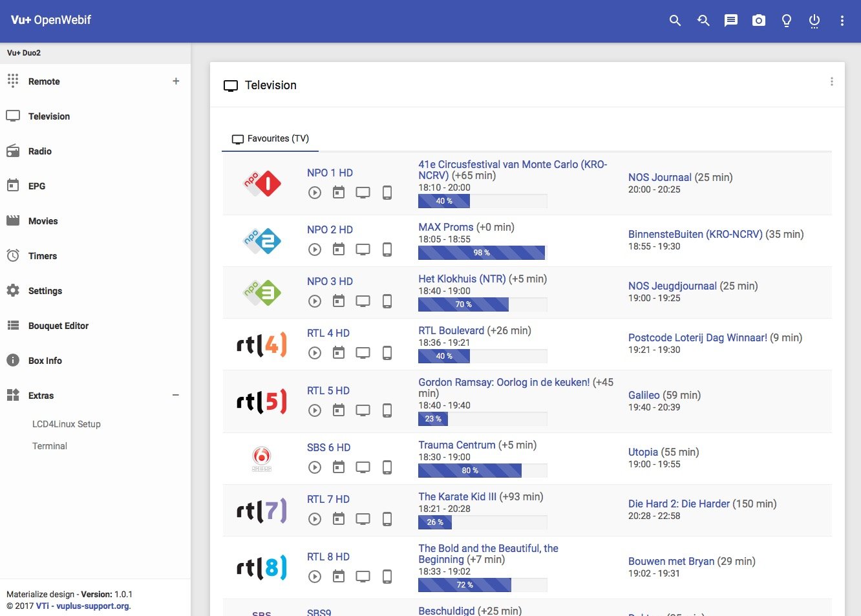Open the RTL Boulevard programme link
861x616 pixels.
point(451,330)
